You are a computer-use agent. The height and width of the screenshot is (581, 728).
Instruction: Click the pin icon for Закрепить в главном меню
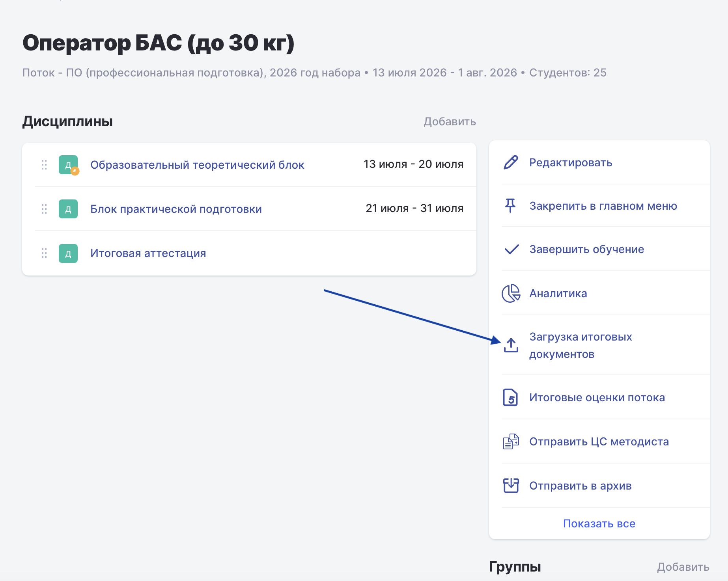point(510,205)
